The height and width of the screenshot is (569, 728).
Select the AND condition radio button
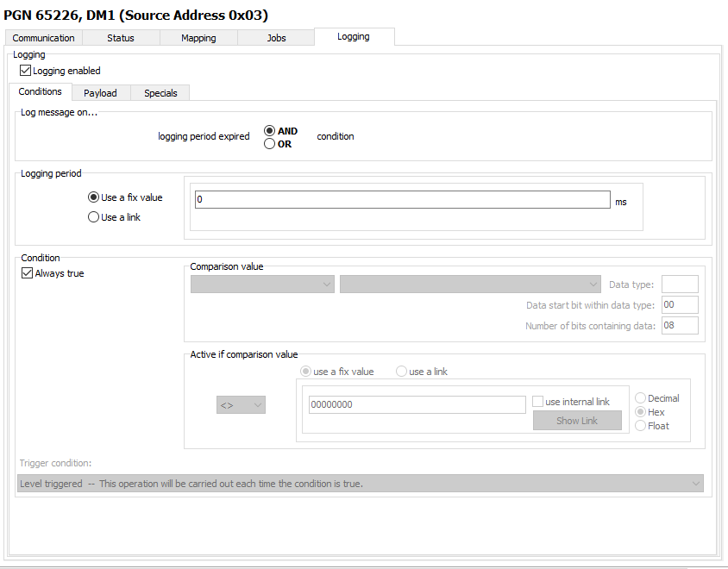[x=270, y=131]
